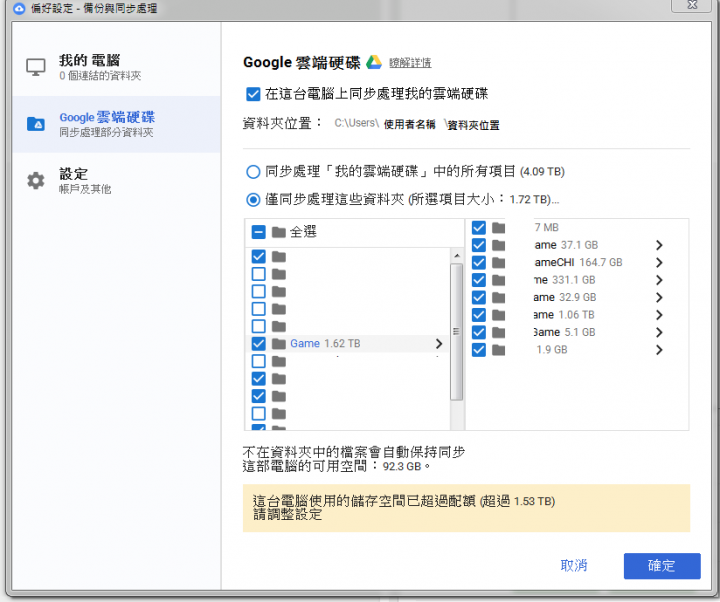Switch to the 設定 帳戶及其他 tab
The image size is (720, 602).
[x=117, y=181]
